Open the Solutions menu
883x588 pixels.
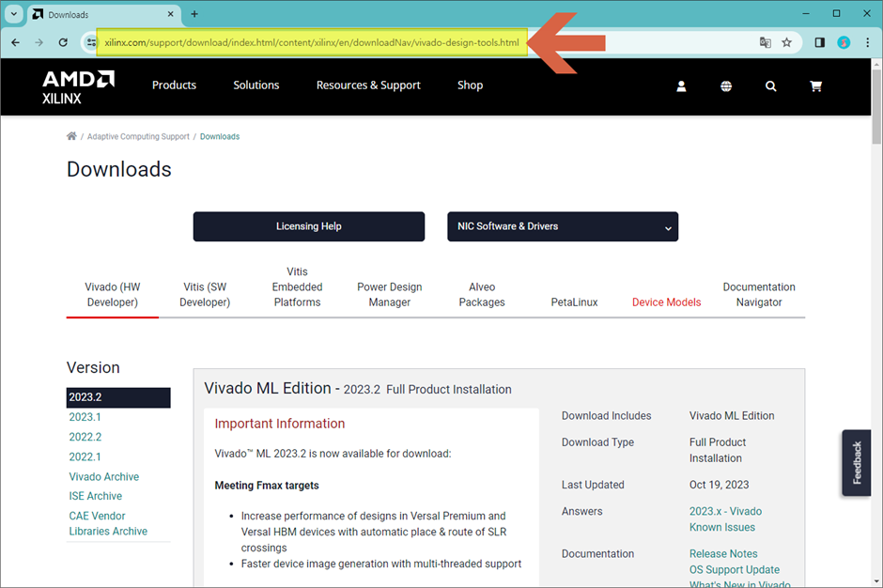tap(256, 85)
